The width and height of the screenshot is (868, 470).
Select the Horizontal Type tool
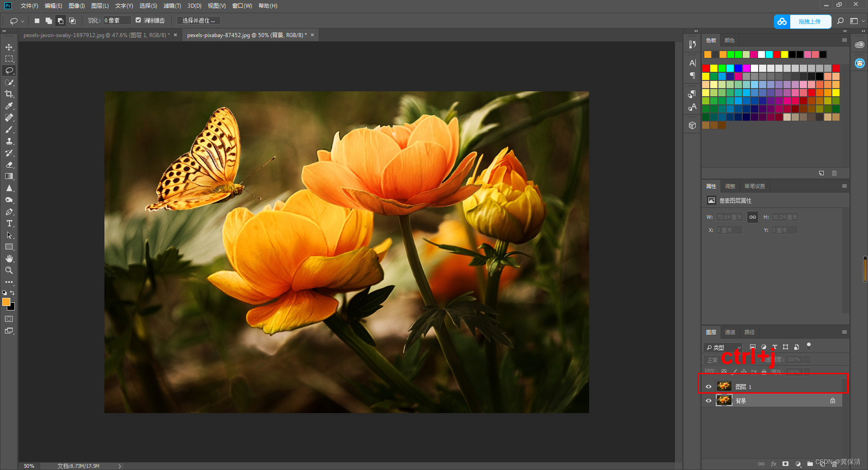9,223
